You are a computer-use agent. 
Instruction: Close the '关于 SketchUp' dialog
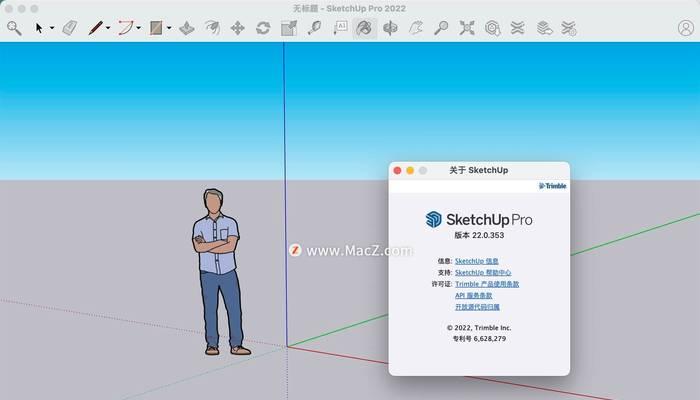(397, 171)
